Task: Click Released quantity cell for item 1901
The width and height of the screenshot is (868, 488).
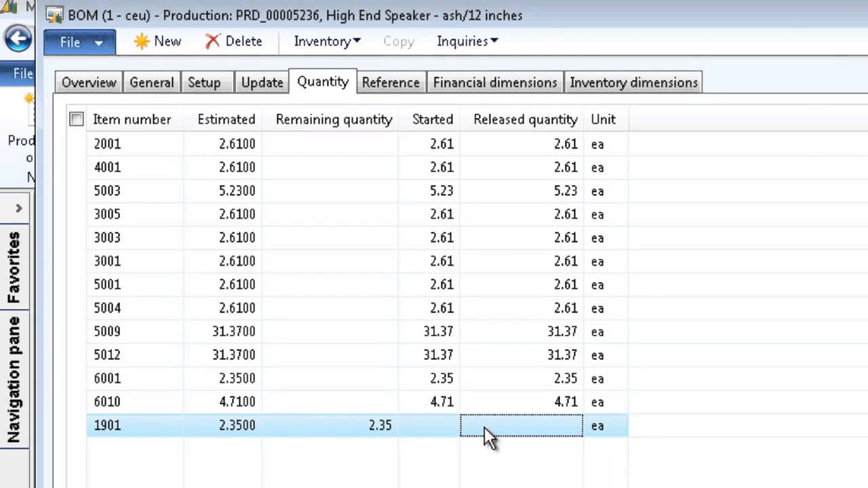Action: click(x=521, y=426)
